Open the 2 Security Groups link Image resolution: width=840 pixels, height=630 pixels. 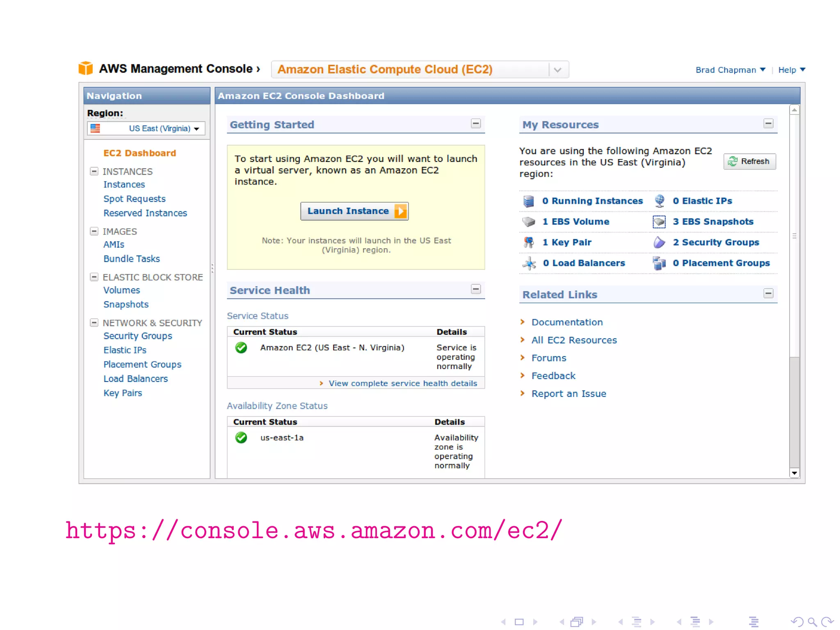pos(716,242)
